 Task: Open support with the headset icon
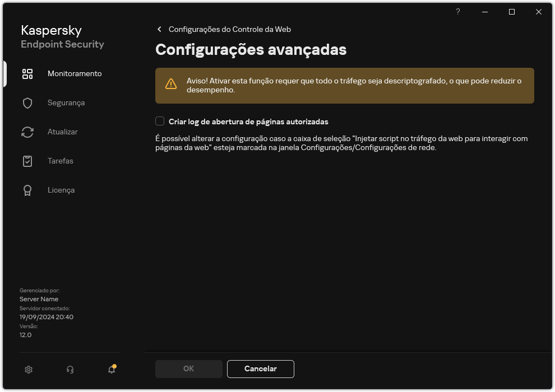point(70,370)
